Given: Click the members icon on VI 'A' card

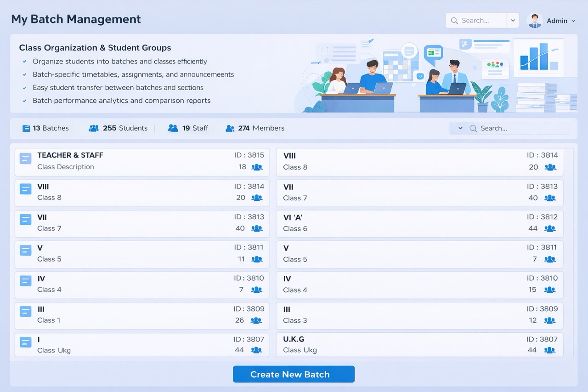Looking at the screenshot, I should 550,228.
